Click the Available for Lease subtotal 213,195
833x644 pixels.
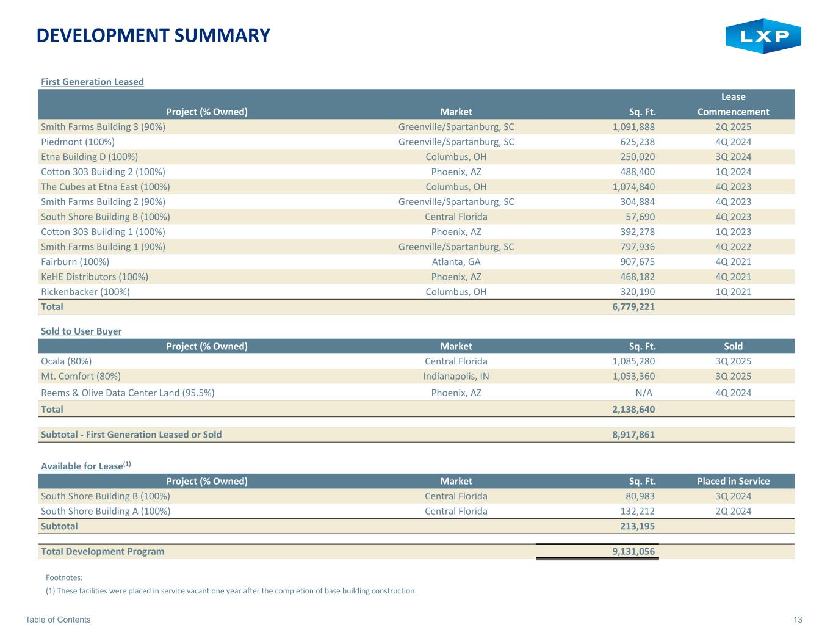[637, 526]
